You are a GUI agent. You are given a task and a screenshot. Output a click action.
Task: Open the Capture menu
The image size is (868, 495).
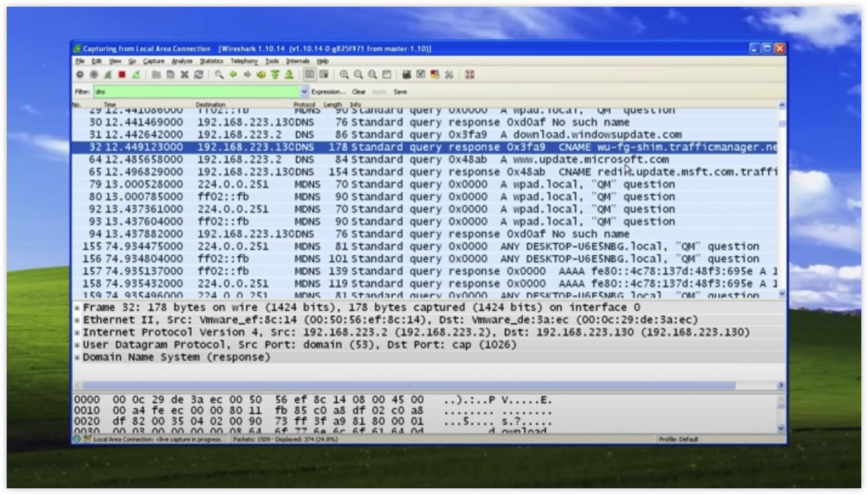pyautogui.click(x=153, y=61)
